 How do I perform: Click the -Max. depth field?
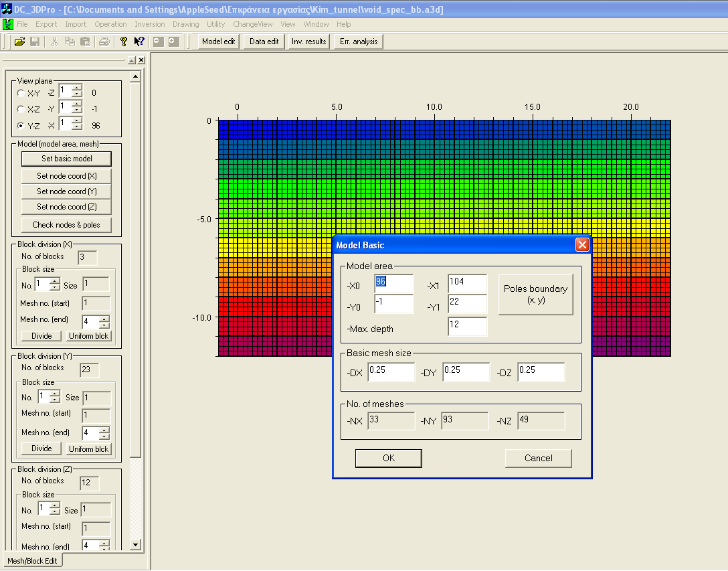pyautogui.click(x=468, y=326)
